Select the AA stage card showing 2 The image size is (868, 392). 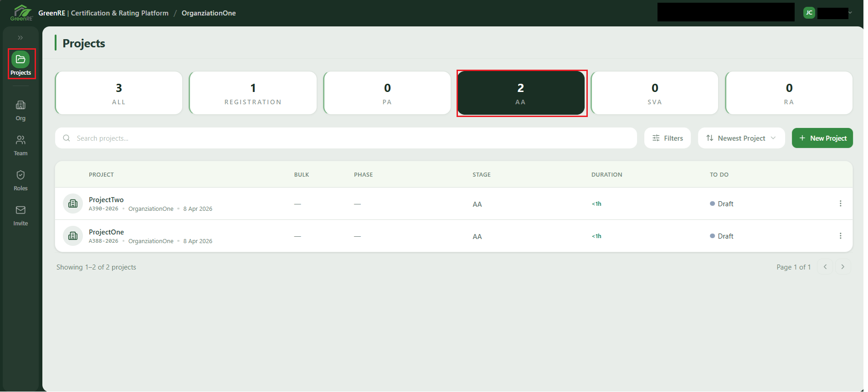tap(521, 93)
